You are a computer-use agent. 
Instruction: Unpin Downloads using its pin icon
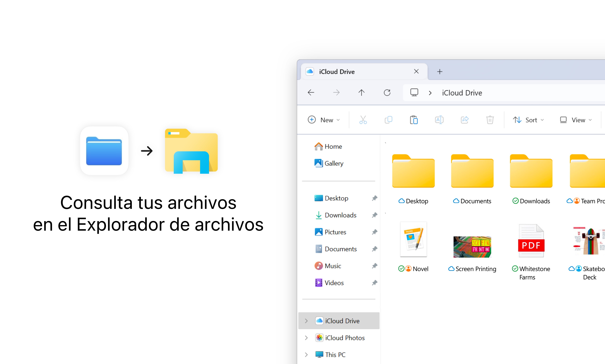point(374,215)
